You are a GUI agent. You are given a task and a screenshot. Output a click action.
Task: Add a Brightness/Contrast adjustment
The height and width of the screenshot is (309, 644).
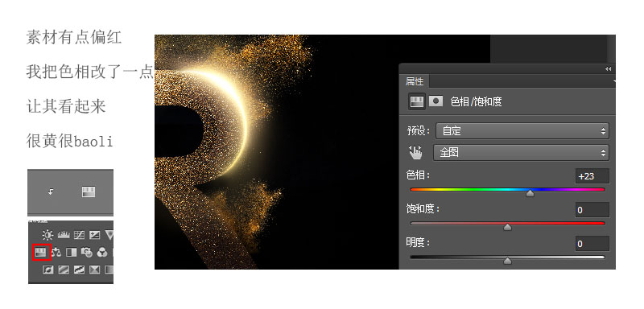click(x=47, y=235)
